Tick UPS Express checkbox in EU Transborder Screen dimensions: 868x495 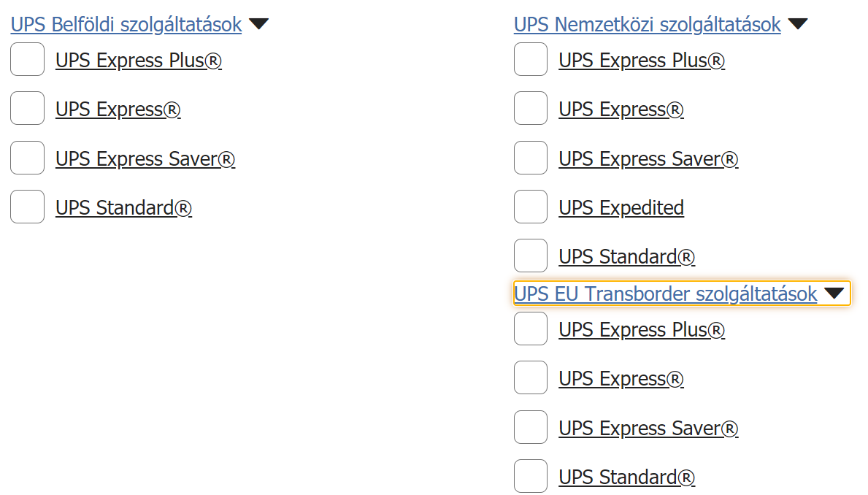pyautogui.click(x=531, y=378)
